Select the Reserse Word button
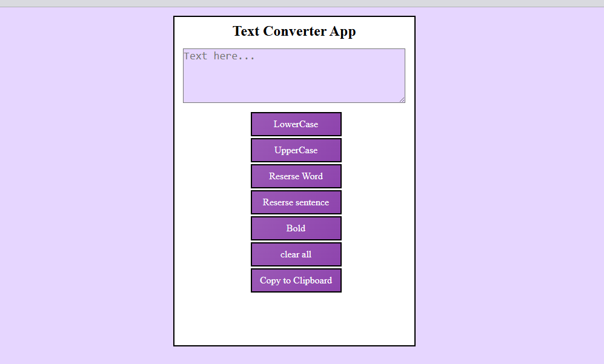Screen dimensions: 604x364 [x=296, y=176]
